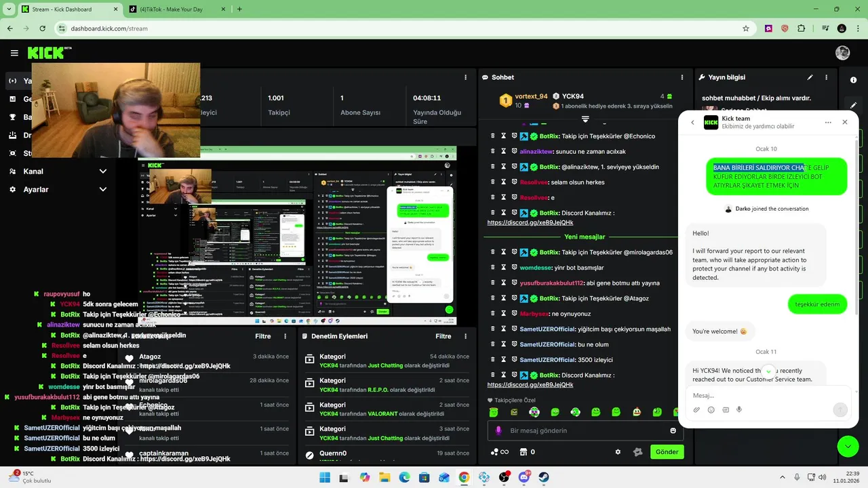Click the support chat microphone icon
Viewport: 868px width, 488px height.
pos(739,410)
